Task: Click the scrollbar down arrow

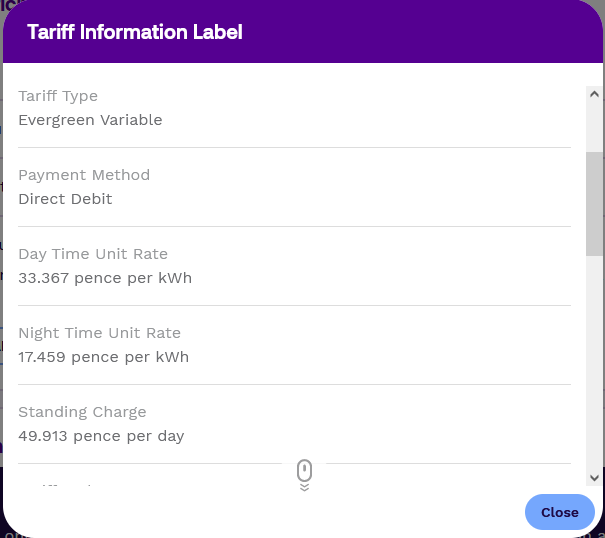Action: pos(594,478)
